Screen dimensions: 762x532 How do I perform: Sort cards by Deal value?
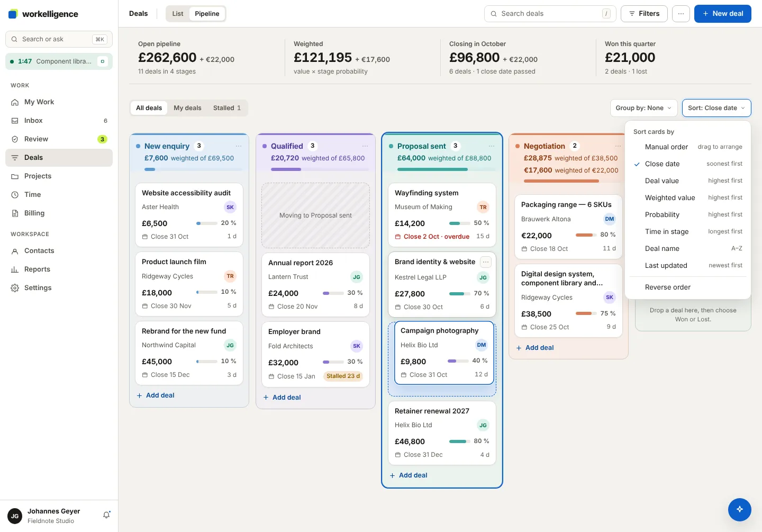(688, 181)
